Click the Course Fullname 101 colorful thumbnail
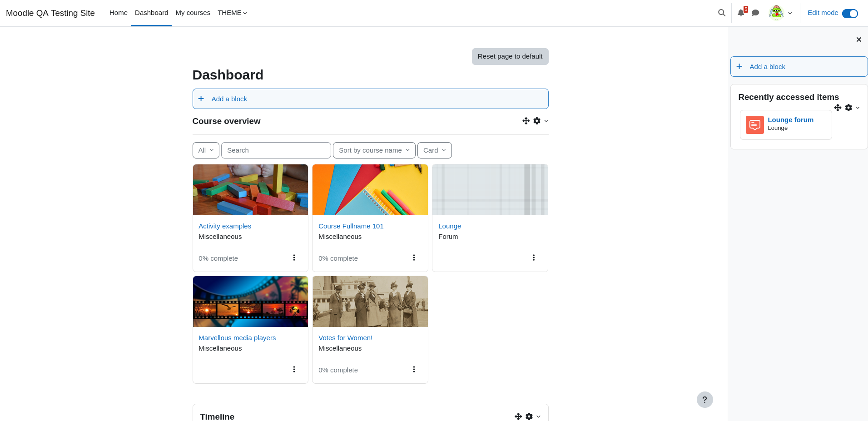The height and width of the screenshot is (421, 868). point(370,190)
